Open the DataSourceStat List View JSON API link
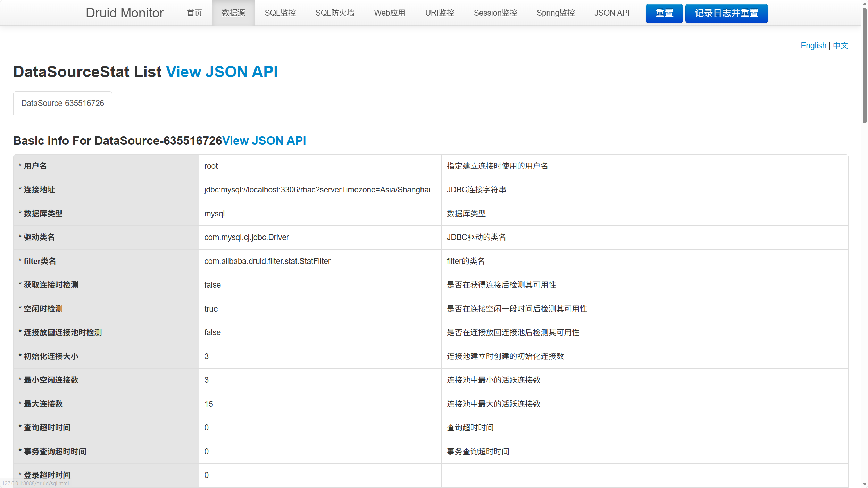Screen dimensions: 868x488 click(x=222, y=72)
